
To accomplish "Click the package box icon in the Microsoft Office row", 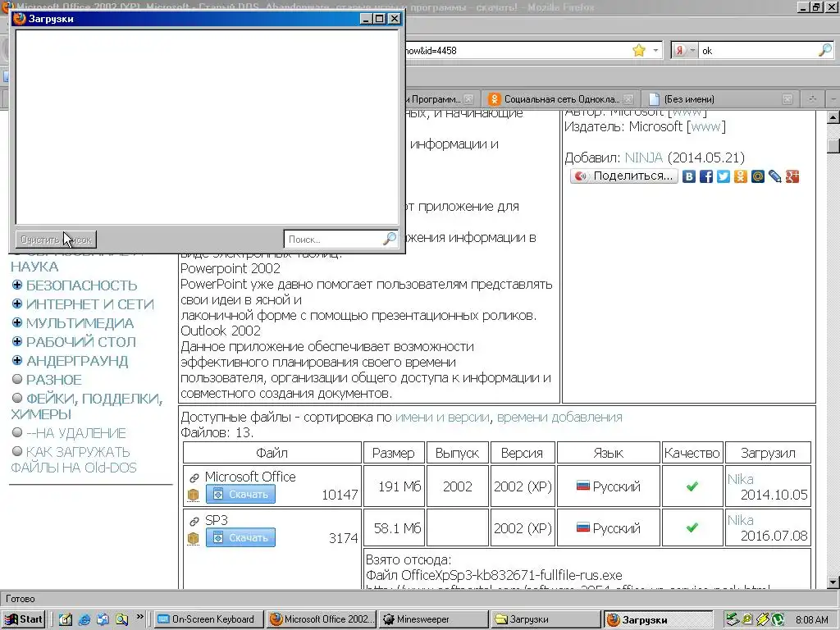I will click(x=194, y=495).
